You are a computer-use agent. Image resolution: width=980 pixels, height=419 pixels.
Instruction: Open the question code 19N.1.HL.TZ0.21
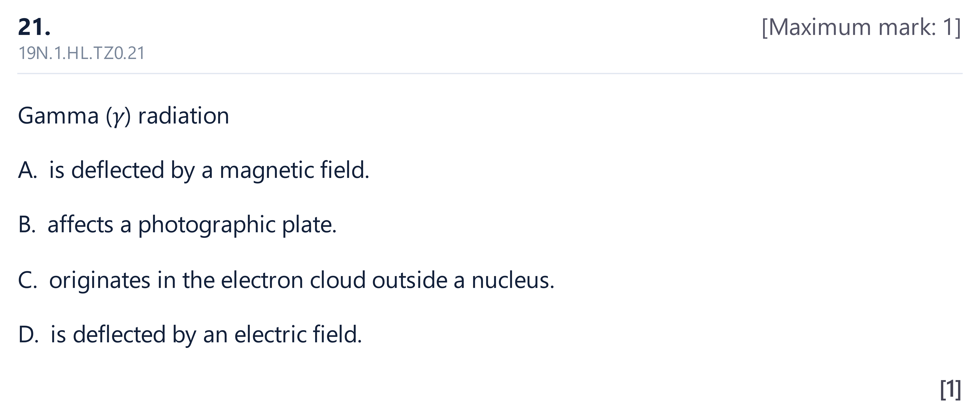coord(81,53)
